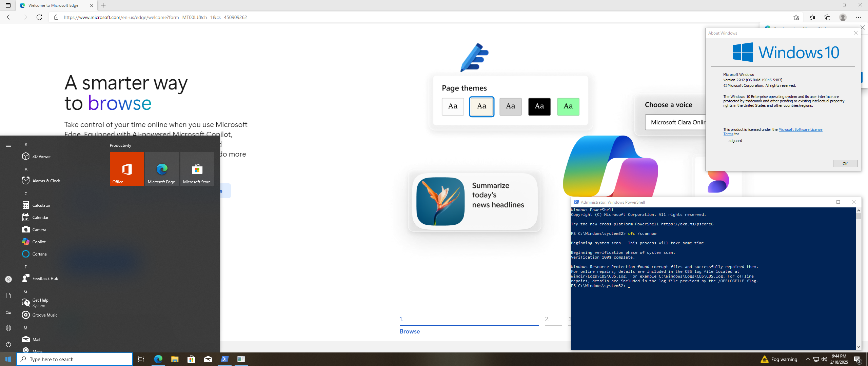The height and width of the screenshot is (366, 868).
Task: Open Get Help app
Action: (61, 303)
